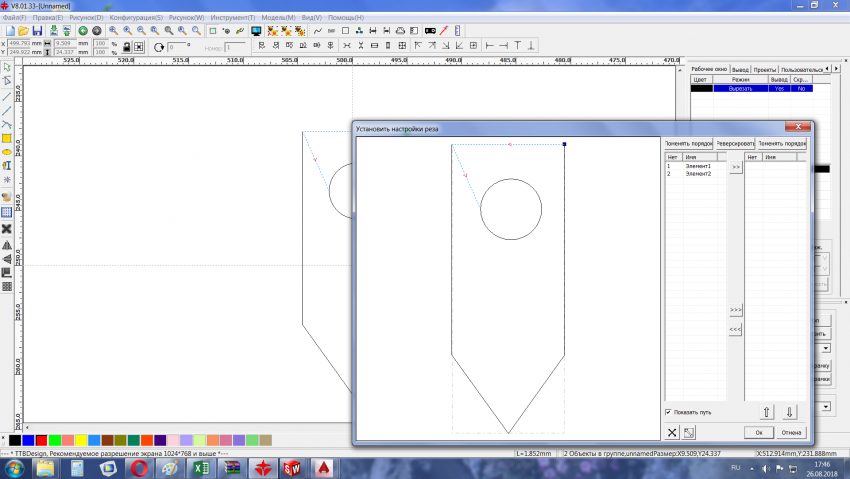This screenshot has height=479, width=850.
Task: Switch to the 'Вывод' tab
Action: click(x=740, y=69)
